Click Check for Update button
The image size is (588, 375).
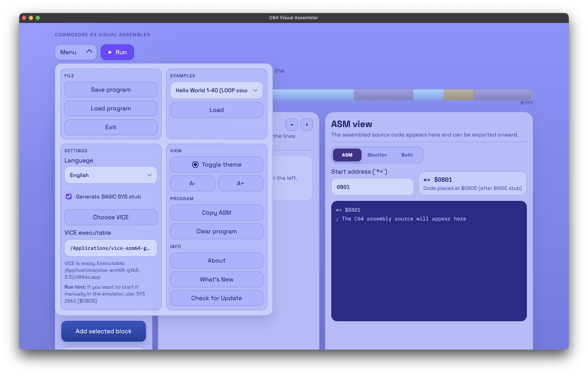tap(217, 298)
